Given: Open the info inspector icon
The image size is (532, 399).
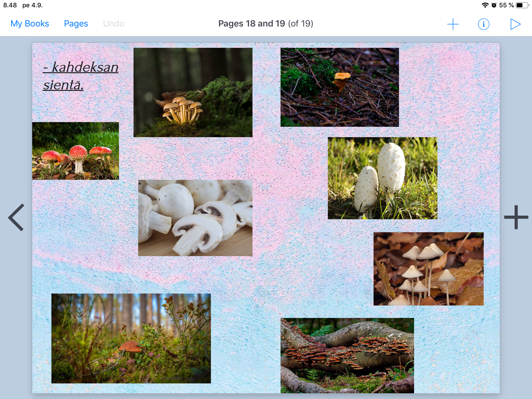Looking at the screenshot, I should pos(483,24).
